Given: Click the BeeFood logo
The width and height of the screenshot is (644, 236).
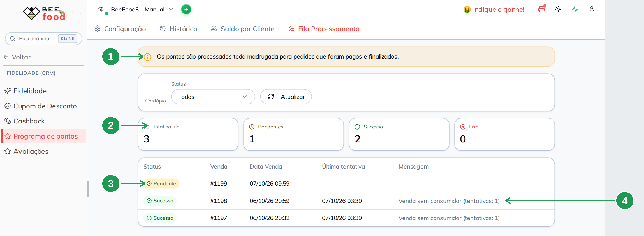Looking at the screenshot, I should (44, 13).
